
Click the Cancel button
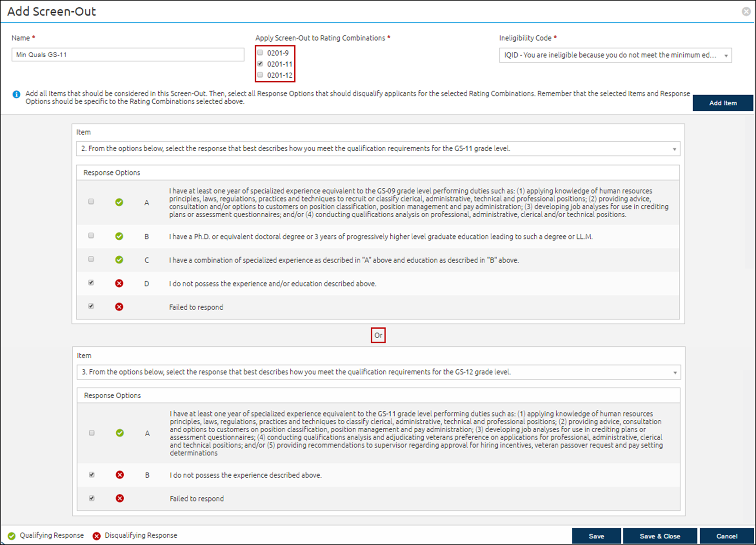pyautogui.click(x=727, y=536)
